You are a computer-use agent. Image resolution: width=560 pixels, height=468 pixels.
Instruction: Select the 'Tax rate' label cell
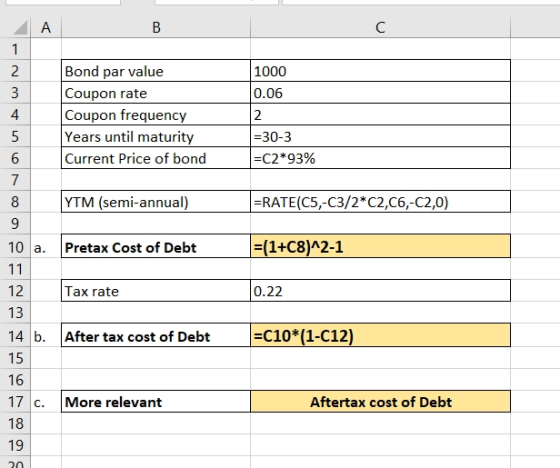tap(156, 290)
